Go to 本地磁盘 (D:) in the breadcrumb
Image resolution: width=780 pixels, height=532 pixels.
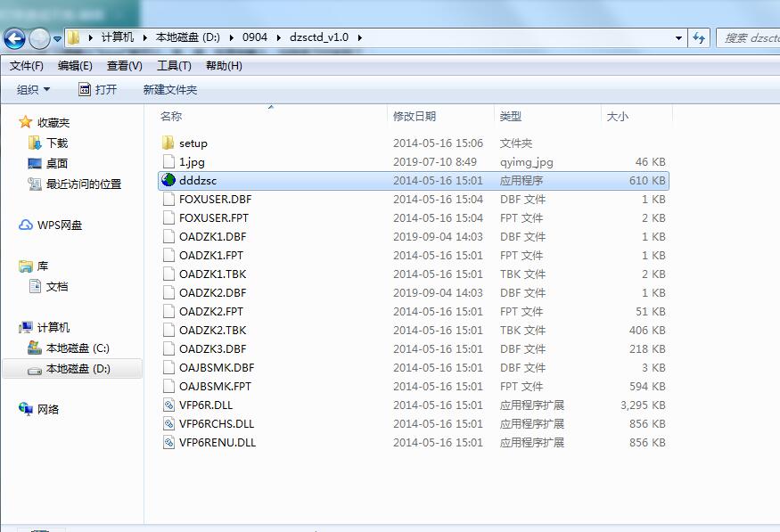click(x=187, y=37)
